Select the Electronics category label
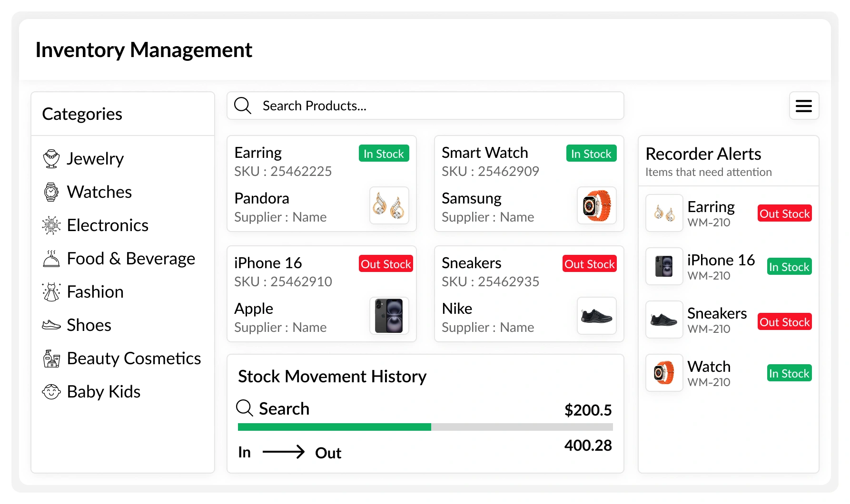The width and height of the screenshot is (850, 504). pyautogui.click(x=108, y=225)
